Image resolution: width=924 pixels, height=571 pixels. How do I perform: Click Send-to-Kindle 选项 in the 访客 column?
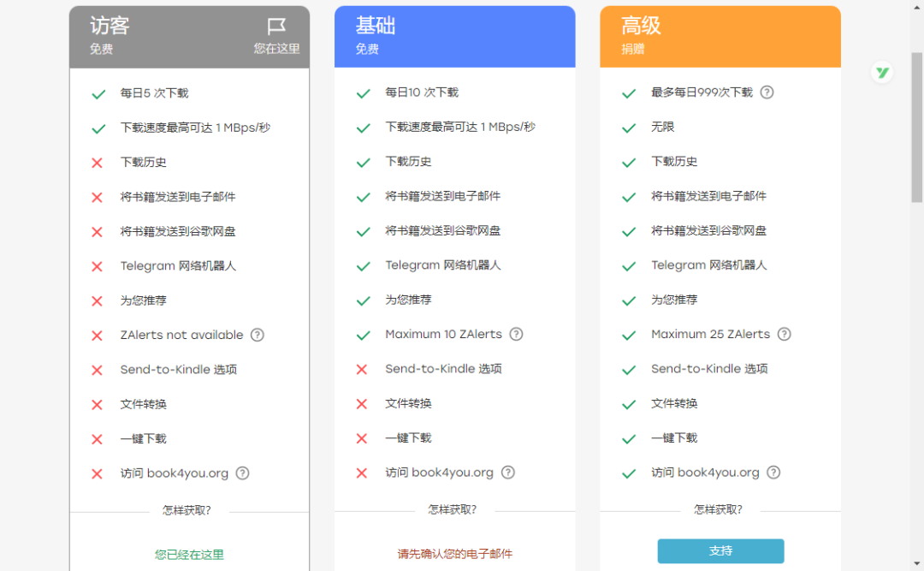pyautogui.click(x=179, y=370)
